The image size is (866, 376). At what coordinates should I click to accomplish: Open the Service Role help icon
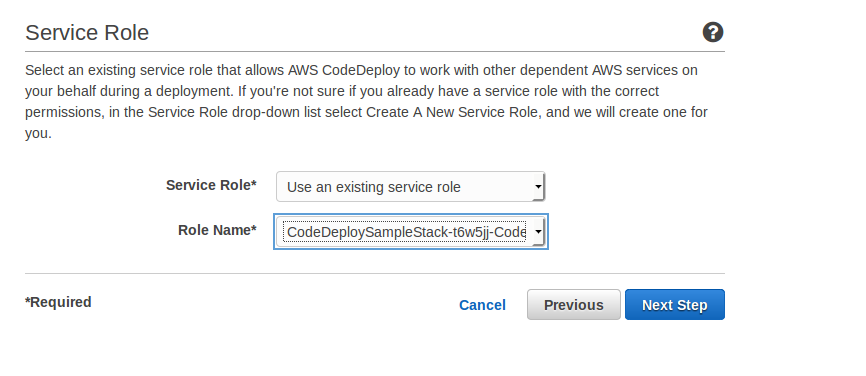(x=712, y=32)
